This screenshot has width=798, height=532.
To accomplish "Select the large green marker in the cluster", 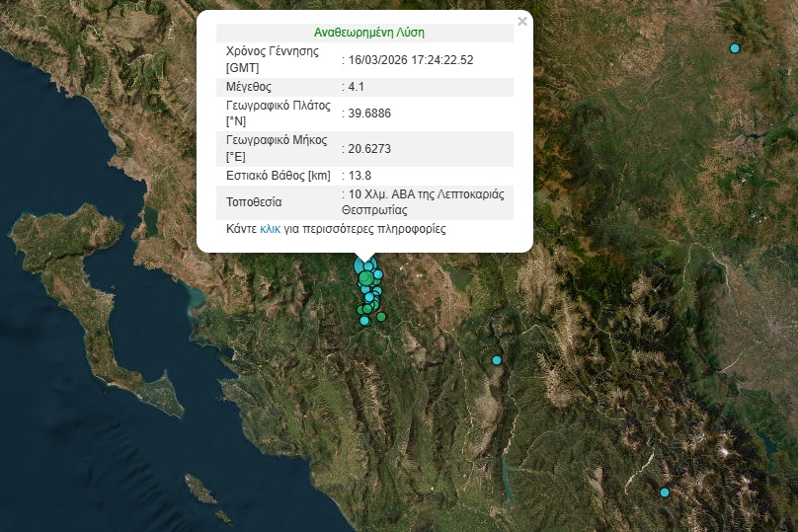I will tap(366, 279).
